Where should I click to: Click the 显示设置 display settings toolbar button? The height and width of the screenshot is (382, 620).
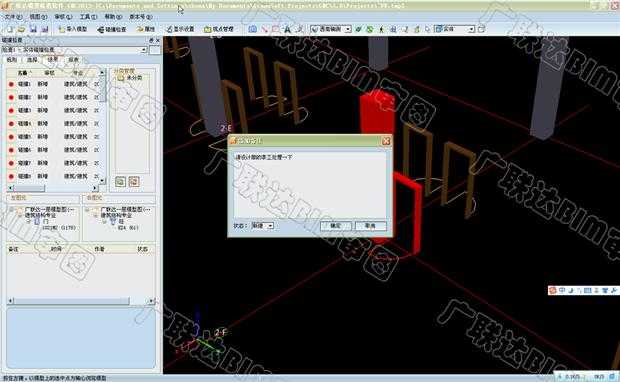[180, 29]
